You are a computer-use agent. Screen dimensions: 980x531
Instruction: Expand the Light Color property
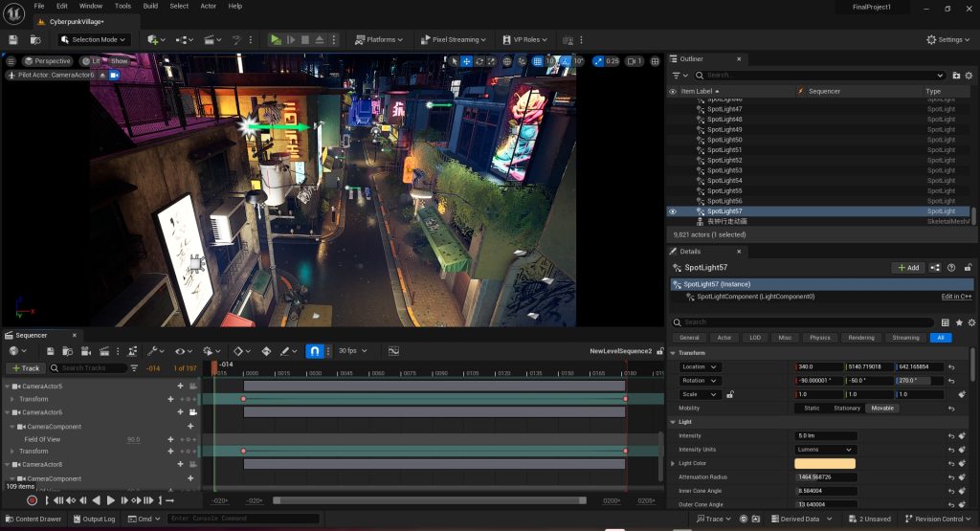point(673,463)
